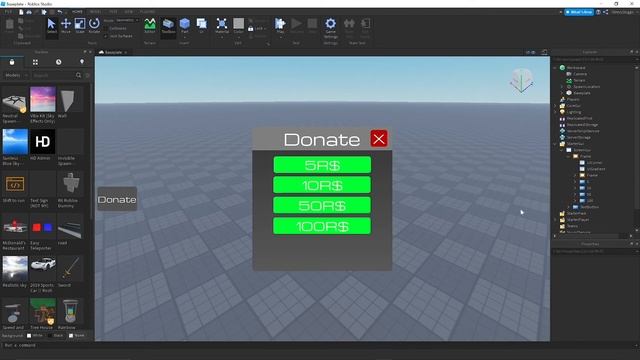The image size is (640, 360).
Task: Open the Toolbox Inventory grid tab
Action: pos(36,62)
